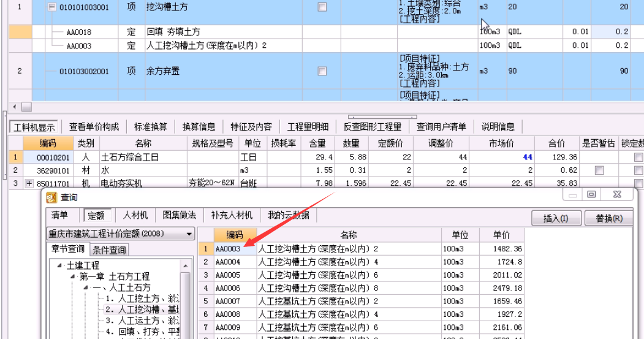The width and height of the screenshot is (644, 339).
Task: Click the top table horizontal scroll-left arrow
Action: click(15, 107)
